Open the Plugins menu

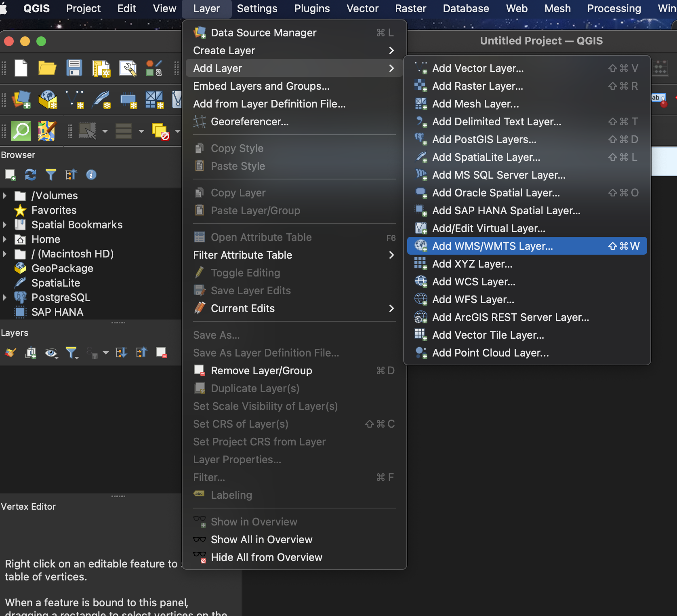[x=312, y=8]
